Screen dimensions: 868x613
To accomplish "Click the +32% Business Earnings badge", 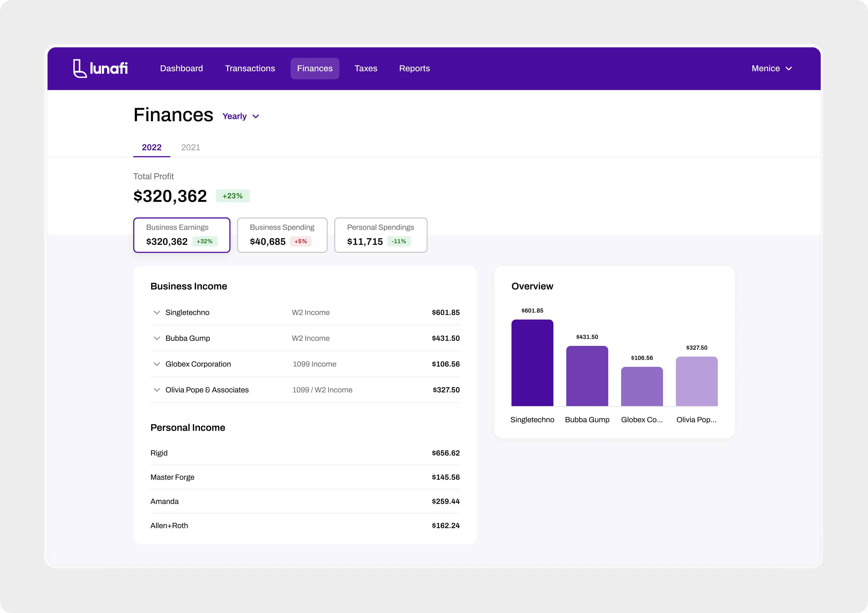I will click(204, 241).
